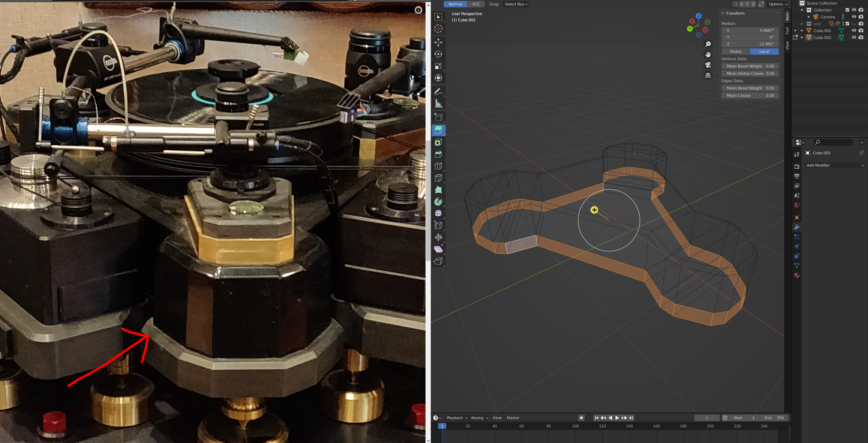
Task: Select the Select Box tool
Action: (x=438, y=17)
